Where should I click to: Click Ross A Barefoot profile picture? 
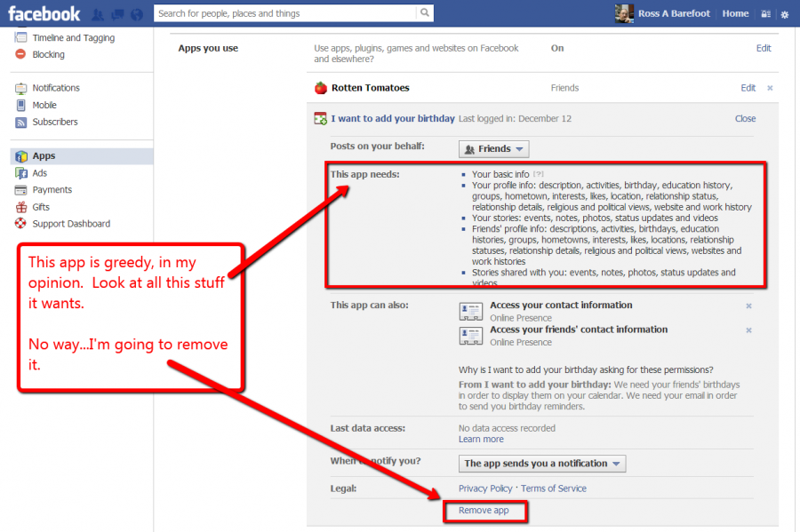tap(625, 13)
